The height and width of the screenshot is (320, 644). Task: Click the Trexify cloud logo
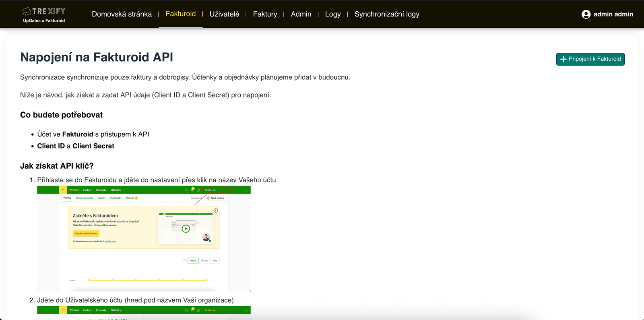click(x=44, y=15)
